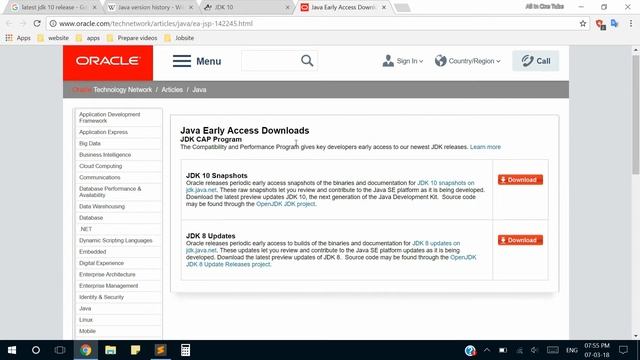Click the help icon in system tray
Viewport: 640px width, 360px height.
[x=470, y=350]
